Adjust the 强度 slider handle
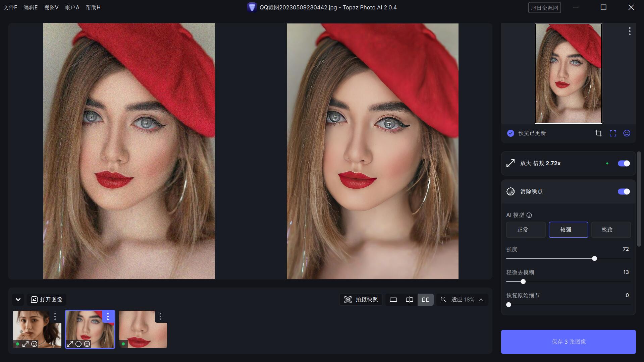 (x=594, y=258)
